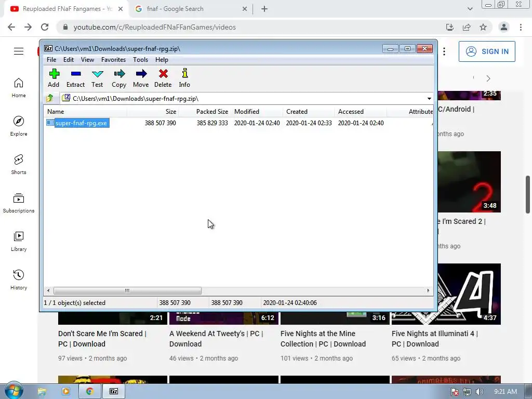This screenshot has height=399, width=532.
Task: Open YouTube settings three-dot menu
Action: [444, 51]
